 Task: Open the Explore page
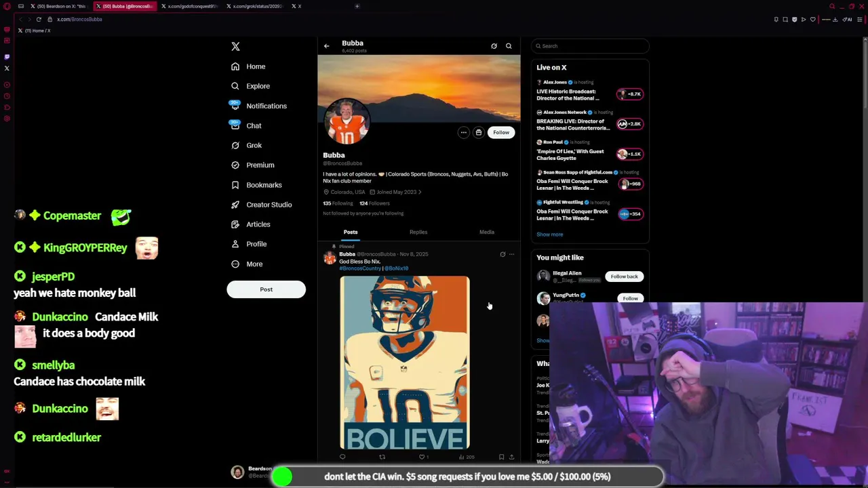coord(250,86)
